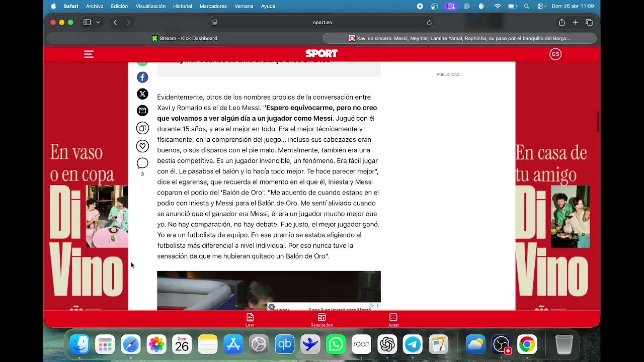Open the Archivo menu
Screen dimensions: 644x362
[95, 6]
